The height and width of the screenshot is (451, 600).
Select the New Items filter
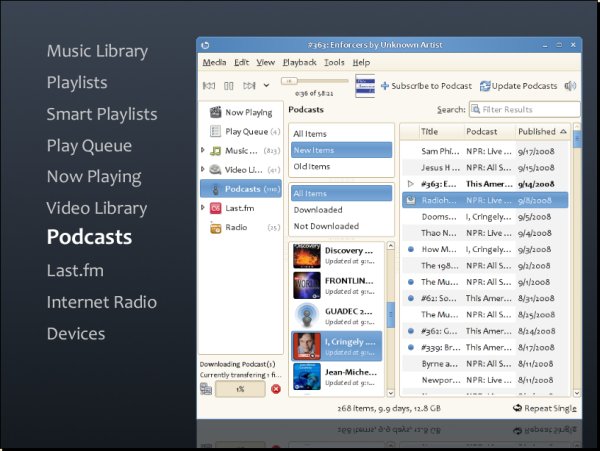[341, 150]
